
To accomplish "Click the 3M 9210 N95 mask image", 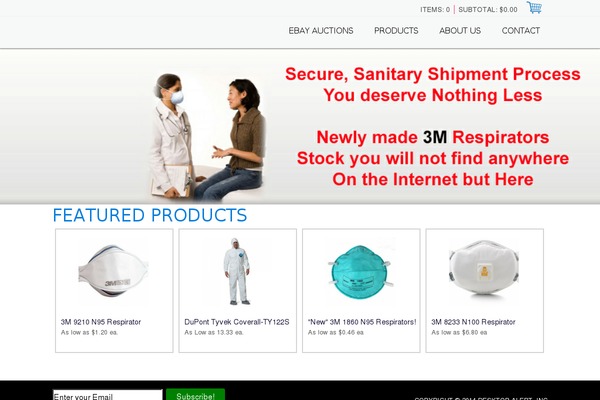I will 113,271.
